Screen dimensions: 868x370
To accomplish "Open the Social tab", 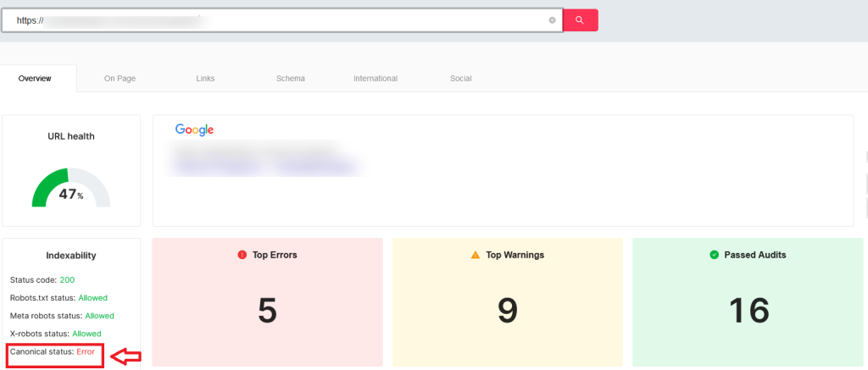I will pos(460,79).
